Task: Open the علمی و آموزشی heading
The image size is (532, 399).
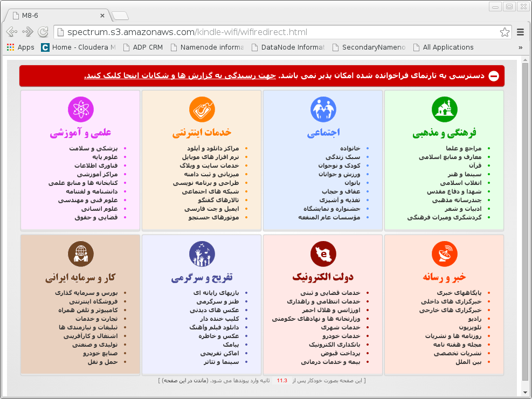Action: pos(80,132)
